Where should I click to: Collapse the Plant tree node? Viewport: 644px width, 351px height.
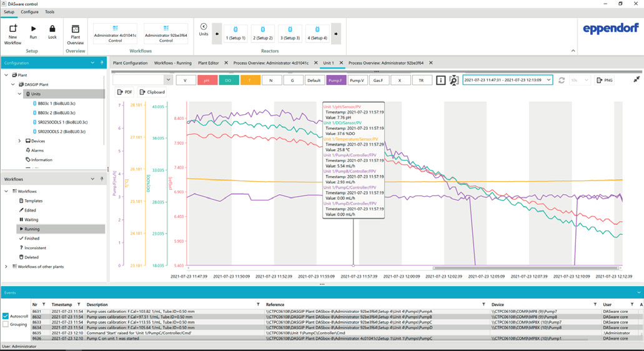(6, 75)
